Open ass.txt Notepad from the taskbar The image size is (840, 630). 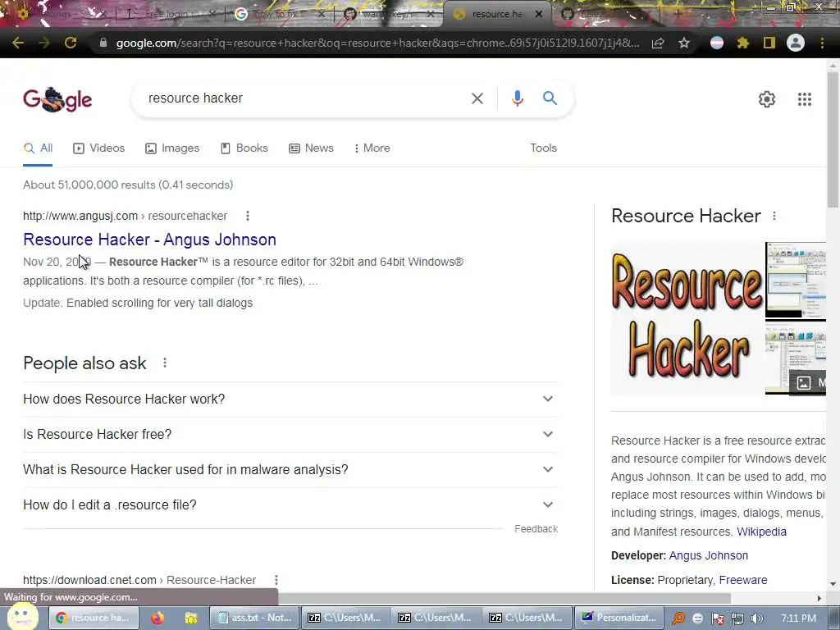point(254,618)
